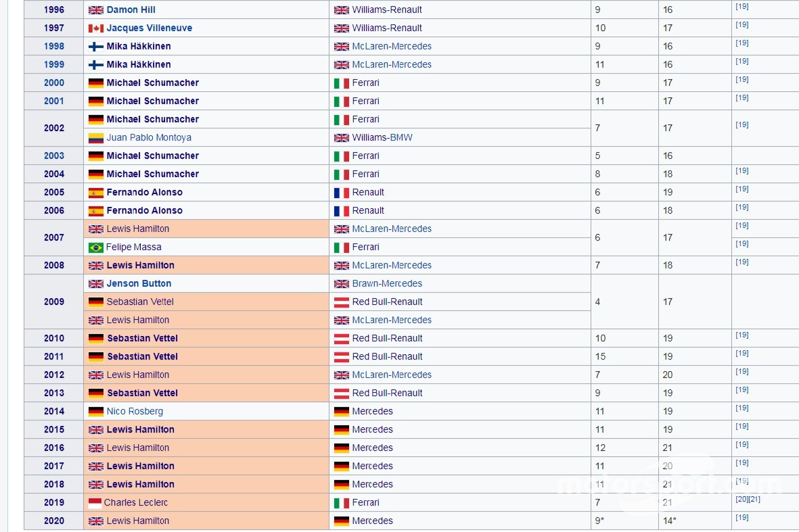Click the Spanish flag in the 2005 row
The image size is (799, 532).
point(95,193)
